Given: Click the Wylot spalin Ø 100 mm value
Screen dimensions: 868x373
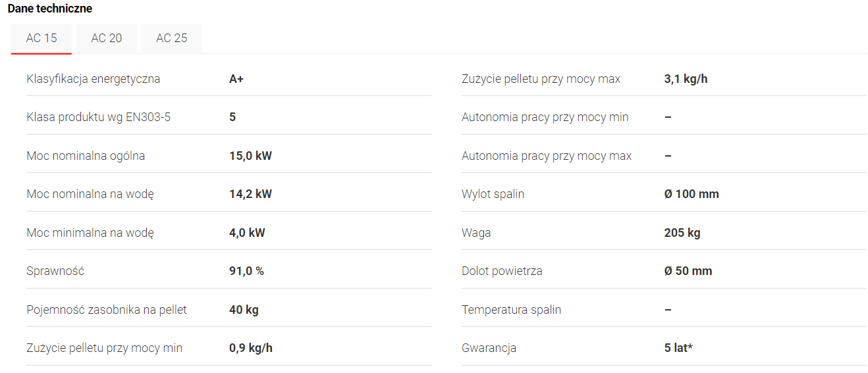Looking at the screenshot, I should [x=692, y=194].
